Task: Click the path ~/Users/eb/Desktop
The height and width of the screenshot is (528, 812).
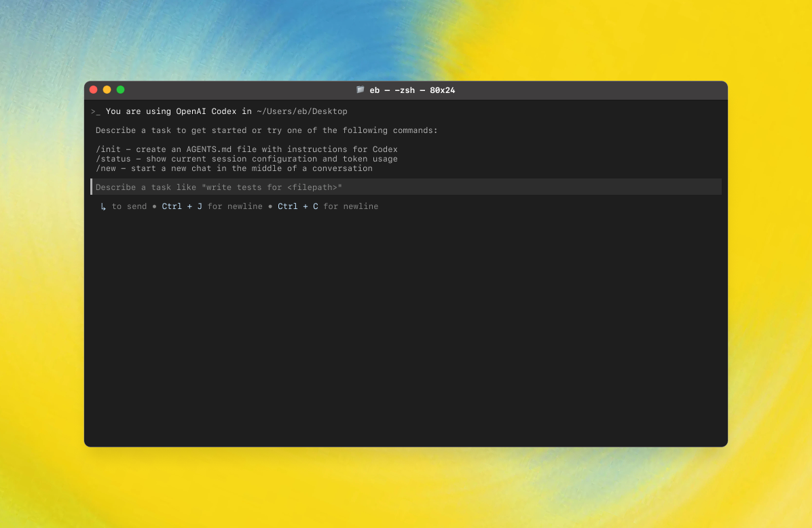Action: pyautogui.click(x=305, y=111)
